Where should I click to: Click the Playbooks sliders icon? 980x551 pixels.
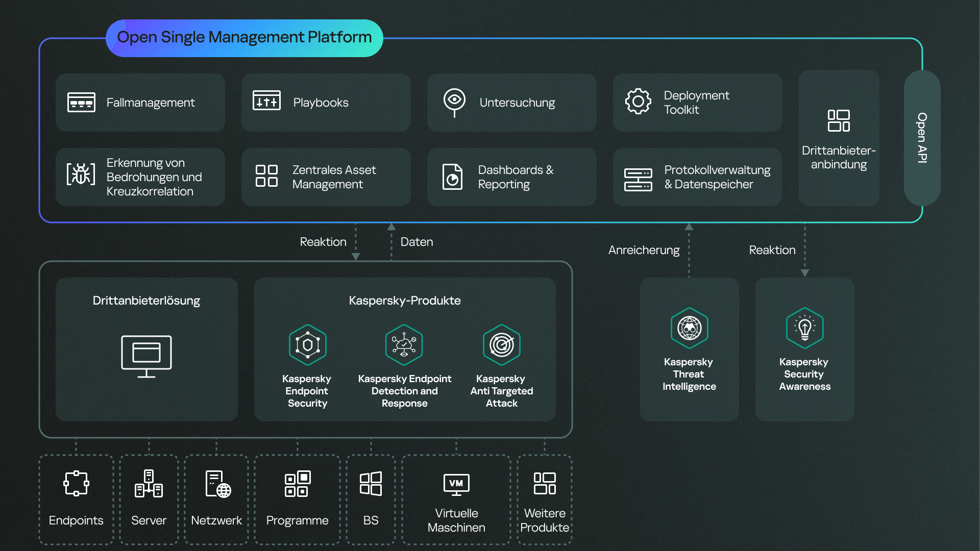(266, 101)
